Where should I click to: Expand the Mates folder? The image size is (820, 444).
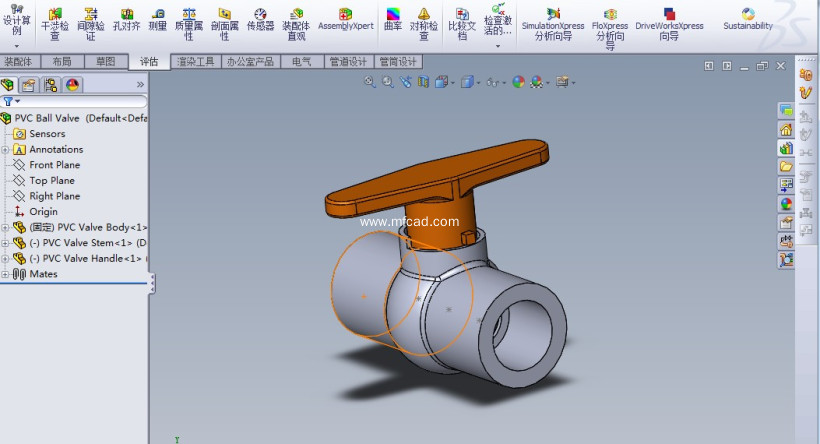(5, 274)
